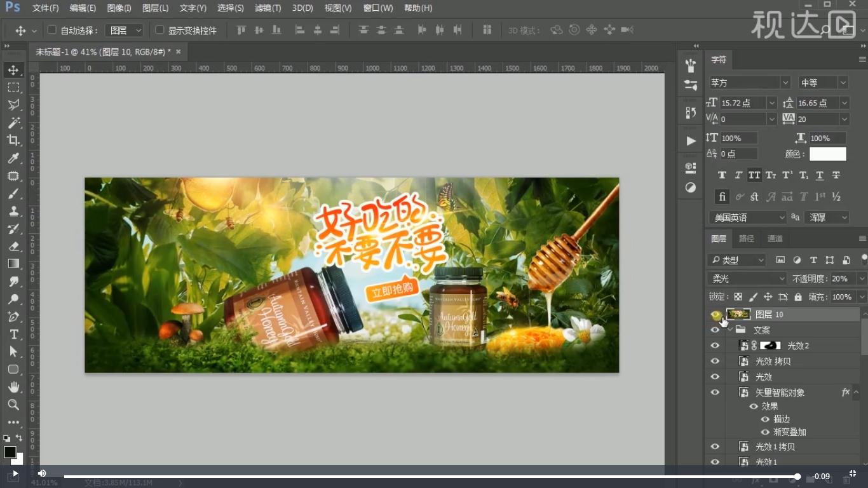
Task: Select the Gradient tool
Action: pos(13,264)
